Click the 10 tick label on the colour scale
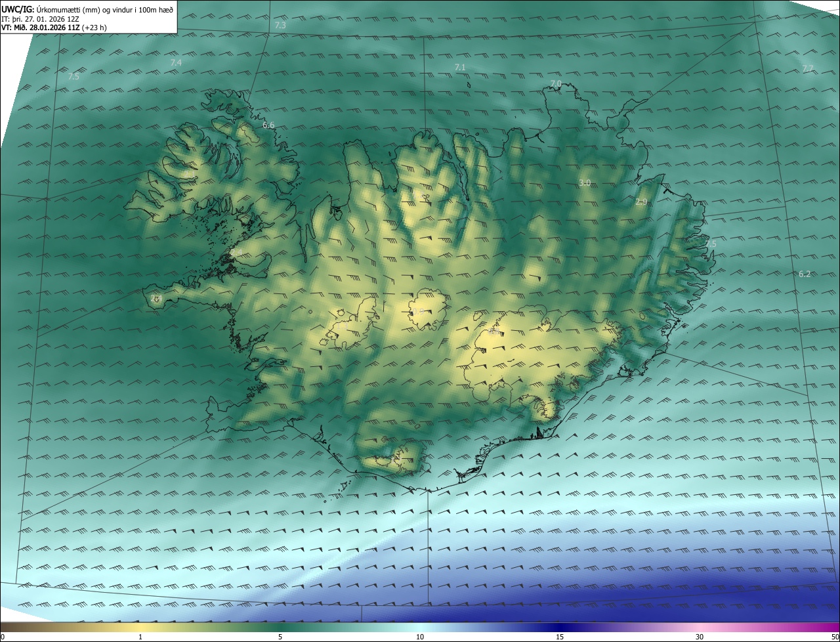The width and height of the screenshot is (840, 642). 420,637
